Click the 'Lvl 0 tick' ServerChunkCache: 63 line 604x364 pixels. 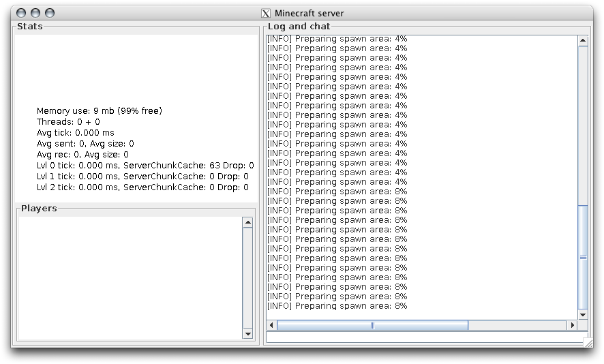point(145,166)
